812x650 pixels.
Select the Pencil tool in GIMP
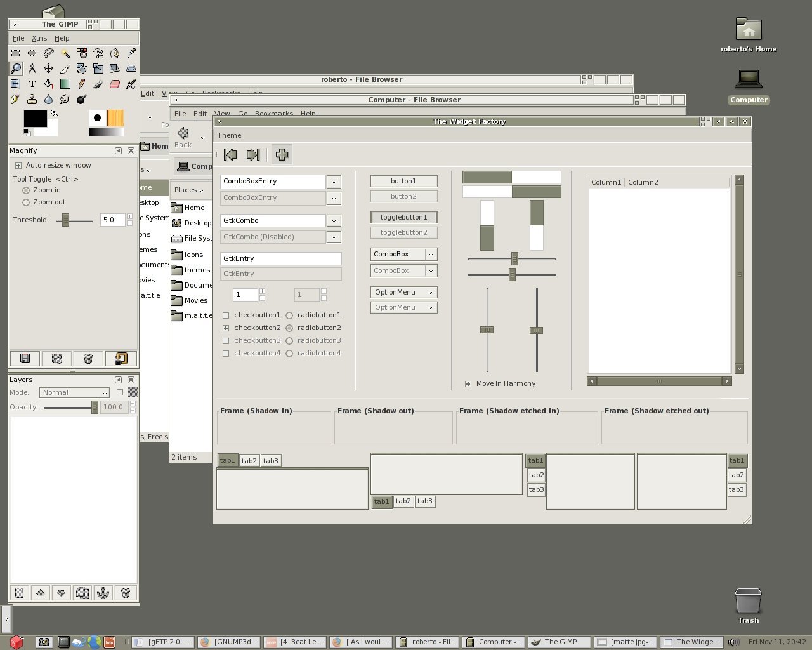[x=82, y=84]
